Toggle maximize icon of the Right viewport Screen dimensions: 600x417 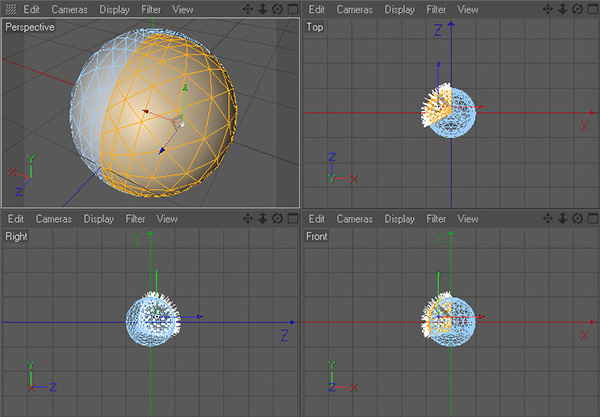point(293,218)
